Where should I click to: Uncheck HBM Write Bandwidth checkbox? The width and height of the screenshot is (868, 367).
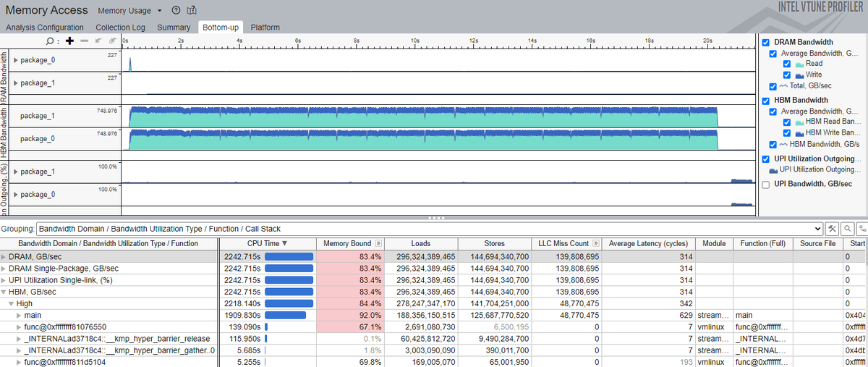[787, 133]
